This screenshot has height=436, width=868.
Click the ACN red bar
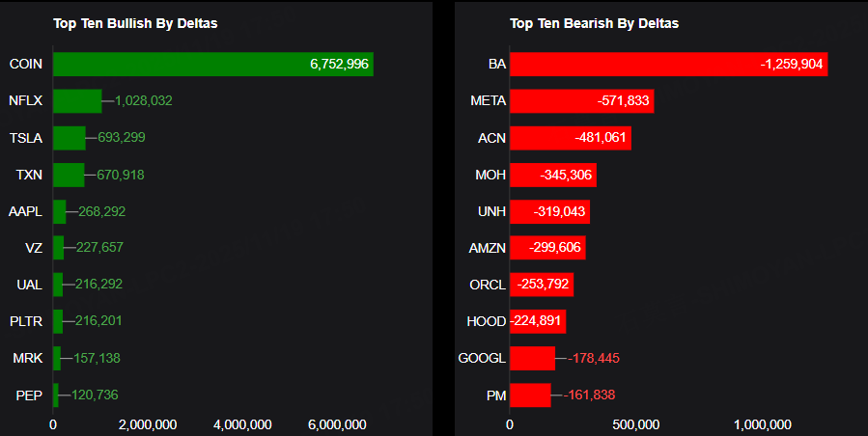click(570, 138)
